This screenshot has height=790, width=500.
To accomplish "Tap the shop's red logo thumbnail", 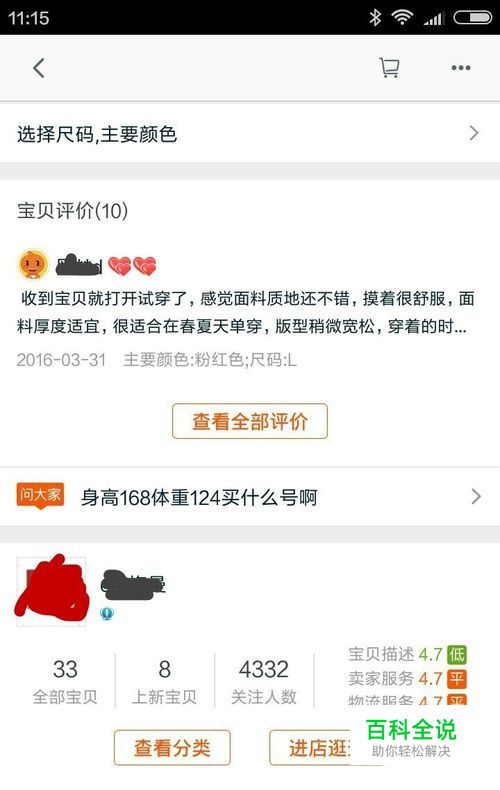I will click(52, 590).
